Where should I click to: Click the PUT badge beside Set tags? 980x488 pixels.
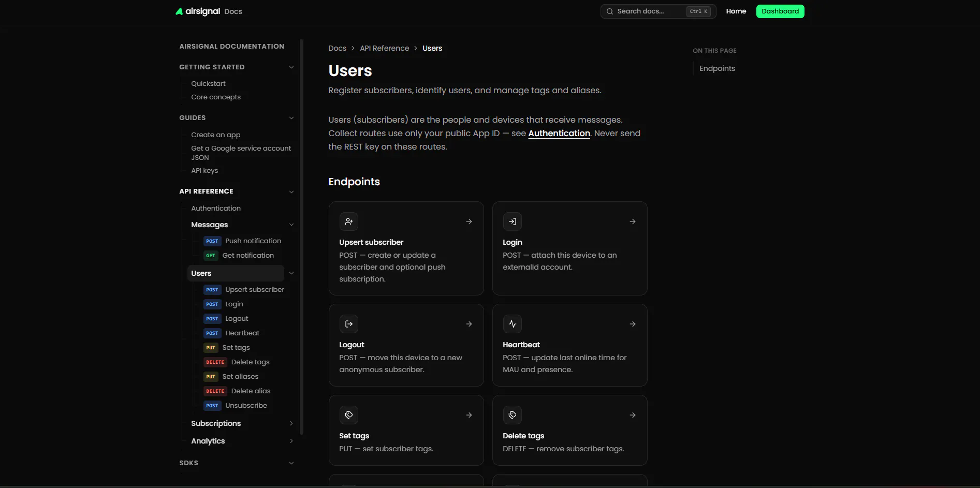211,348
